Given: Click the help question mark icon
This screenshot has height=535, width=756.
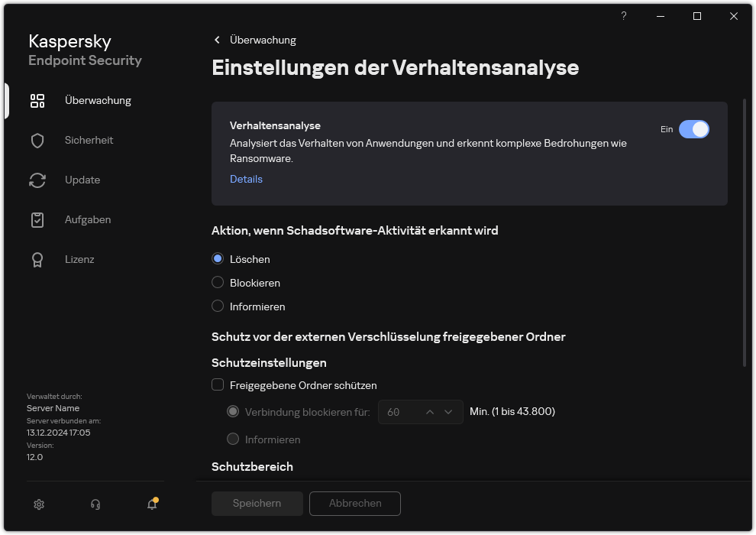Looking at the screenshot, I should (623, 16).
